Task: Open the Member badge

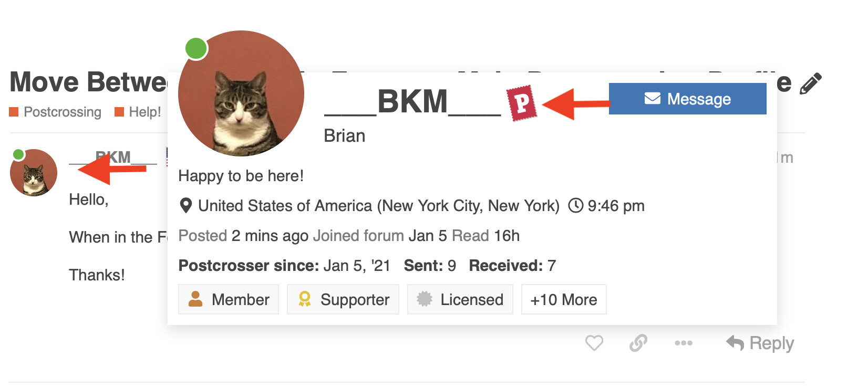Action: [229, 299]
